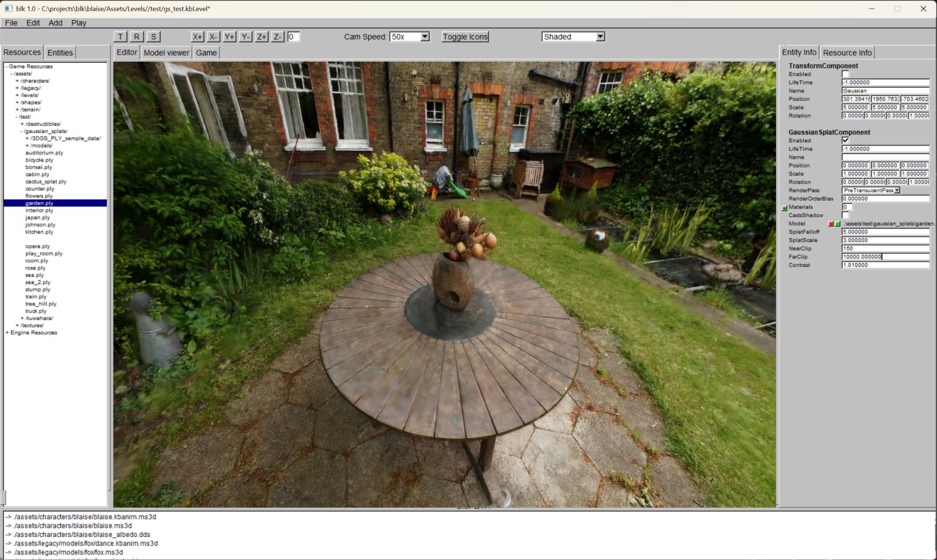Open the Shaded render mode dropdown
Viewport: 937px width, 560px height.
600,37
